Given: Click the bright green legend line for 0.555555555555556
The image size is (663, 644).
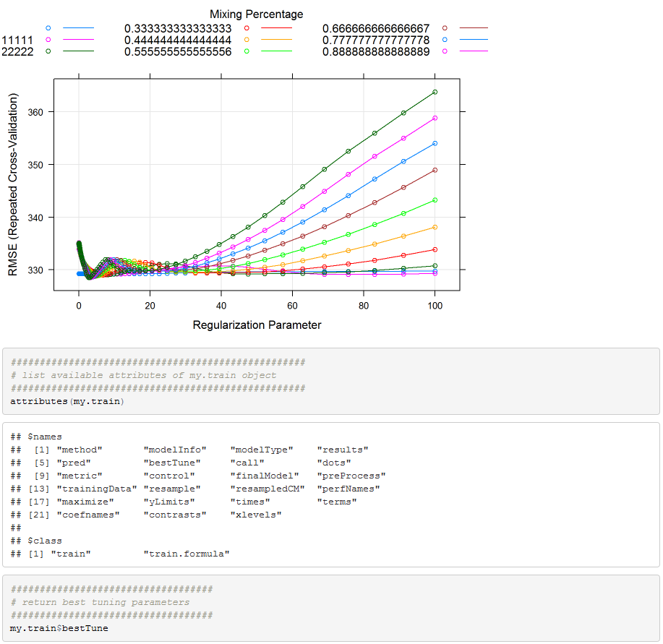Looking at the screenshot, I should tap(276, 51).
